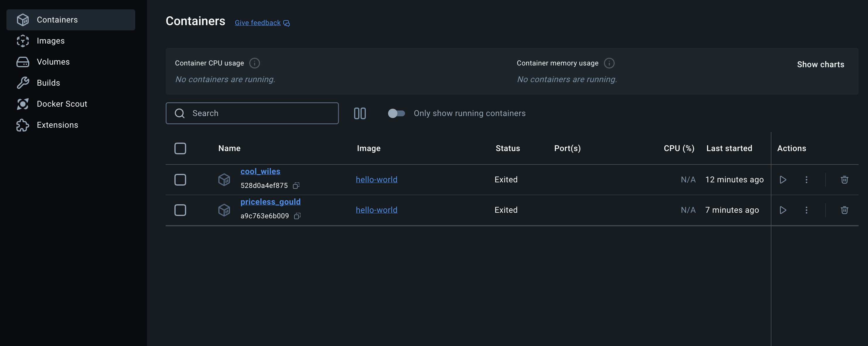Screen dimensions: 868x346
Task: Open the priceless_gould container details
Action: tap(271, 202)
